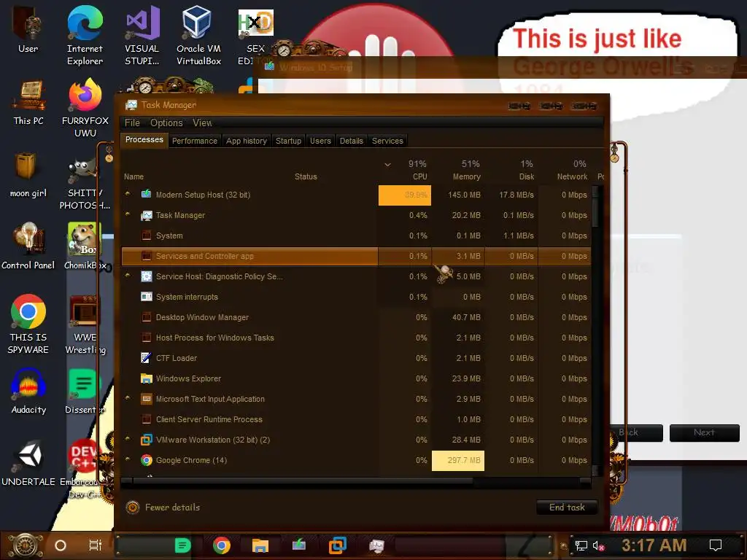Switch to the Performance tab
This screenshot has height=560, width=747.
[x=194, y=141]
